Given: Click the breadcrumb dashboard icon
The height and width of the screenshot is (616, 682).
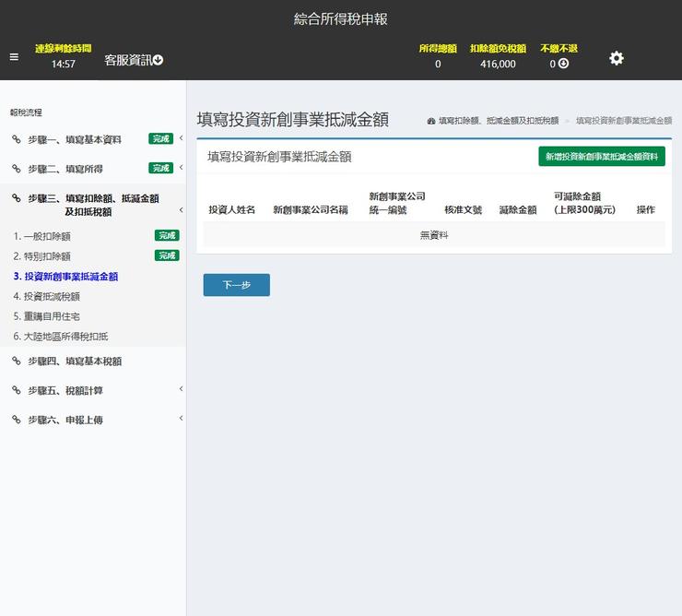Looking at the screenshot, I should (x=431, y=121).
